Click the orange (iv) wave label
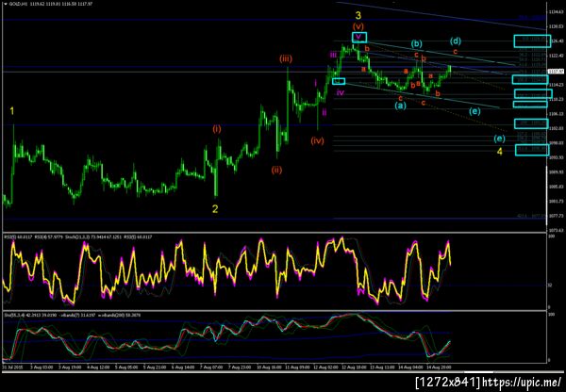 point(318,140)
